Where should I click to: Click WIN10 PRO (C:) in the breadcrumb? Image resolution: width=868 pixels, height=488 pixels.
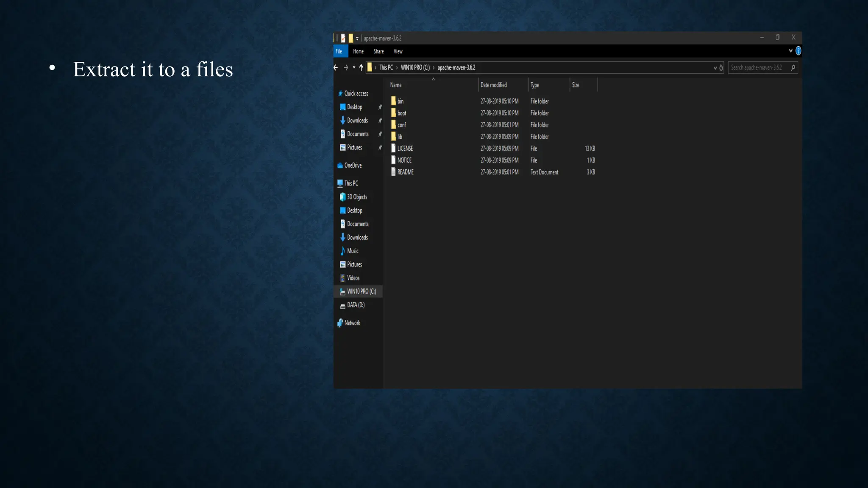[x=415, y=67]
